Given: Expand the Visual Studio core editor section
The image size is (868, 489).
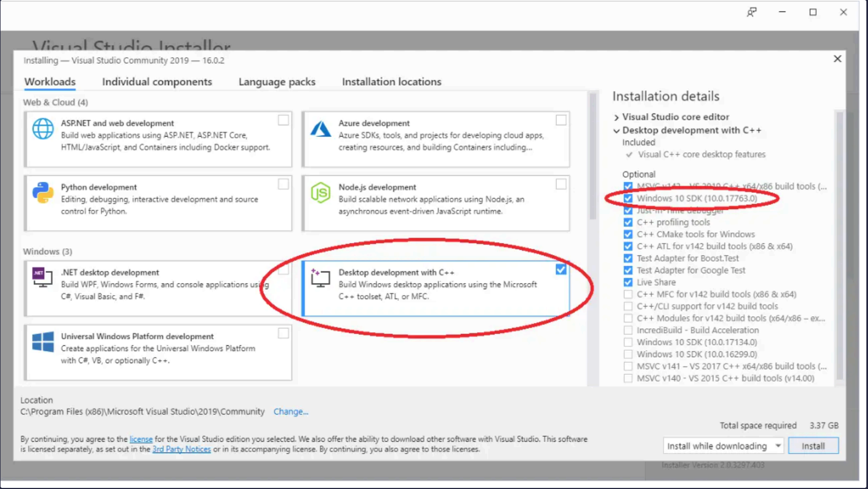Looking at the screenshot, I should pos(616,117).
